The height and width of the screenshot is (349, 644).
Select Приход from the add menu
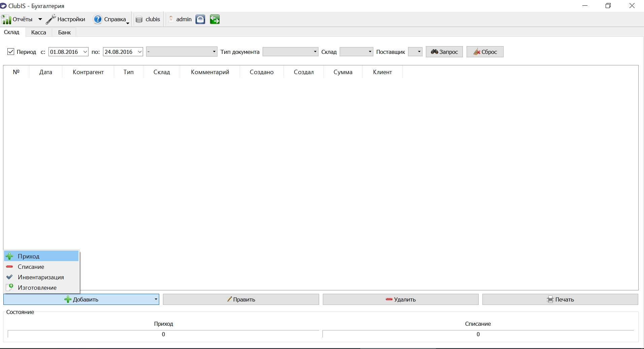[41, 256]
